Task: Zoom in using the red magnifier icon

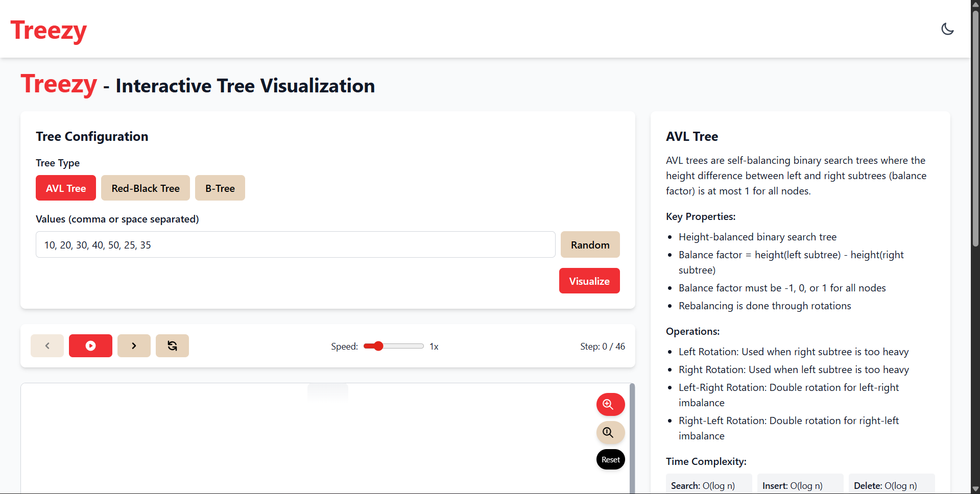Action: pos(610,405)
